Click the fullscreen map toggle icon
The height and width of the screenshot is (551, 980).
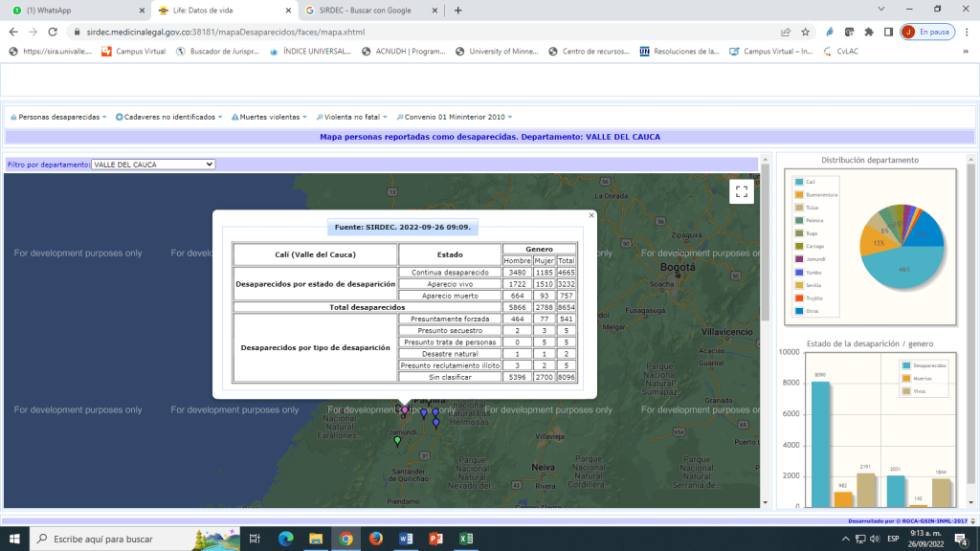(742, 191)
